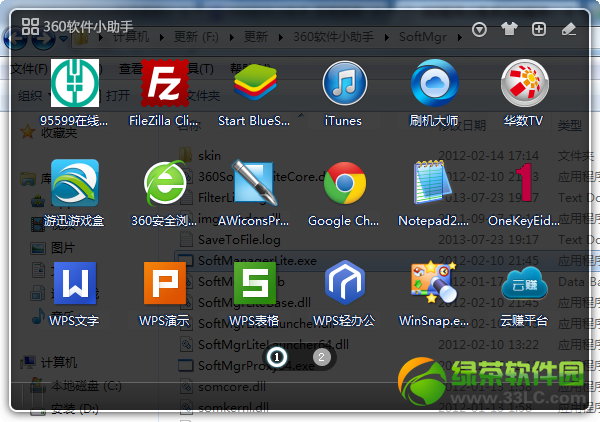Launch AWiconsPro icon editor
This screenshot has height=422, width=600.
255,182
